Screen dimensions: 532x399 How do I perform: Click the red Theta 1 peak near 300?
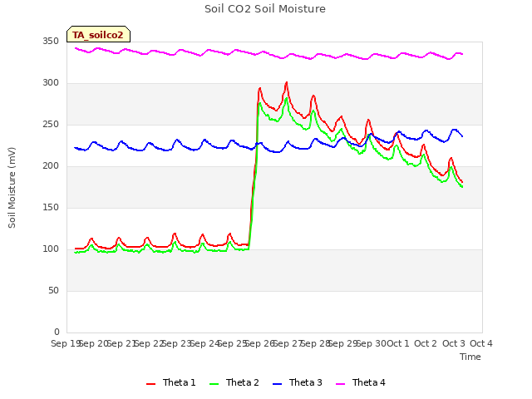(x=287, y=82)
